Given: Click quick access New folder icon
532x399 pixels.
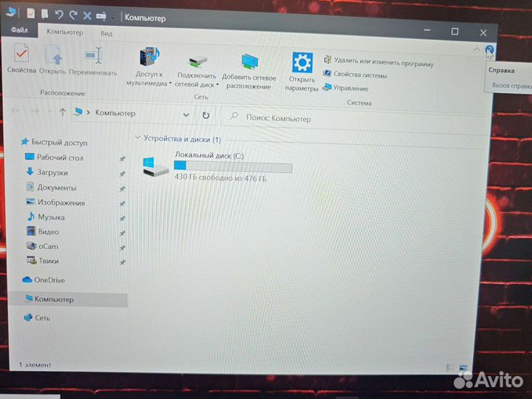Looking at the screenshot, I should click(44, 13).
